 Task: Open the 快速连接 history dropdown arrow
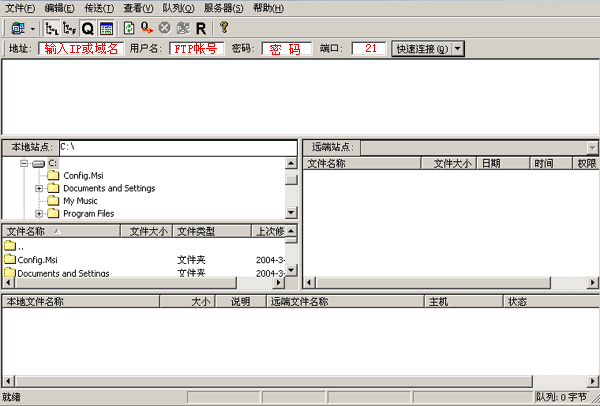(x=458, y=48)
